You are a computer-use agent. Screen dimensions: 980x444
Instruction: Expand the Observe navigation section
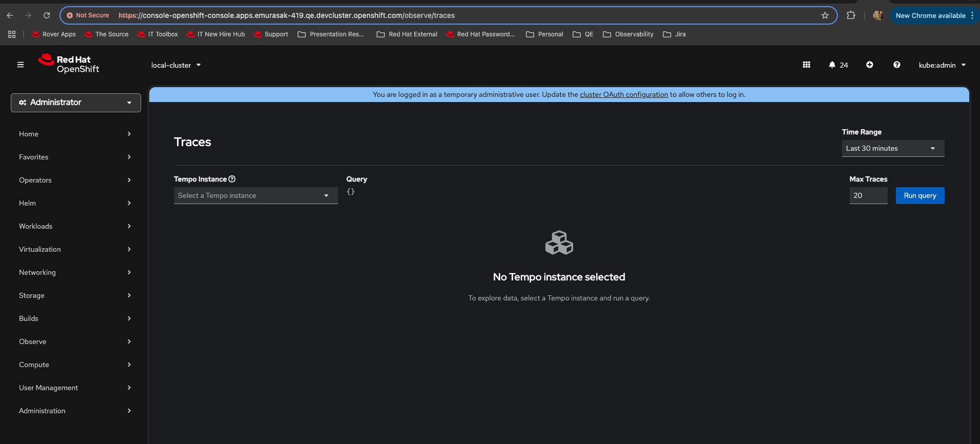click(75, 342)
